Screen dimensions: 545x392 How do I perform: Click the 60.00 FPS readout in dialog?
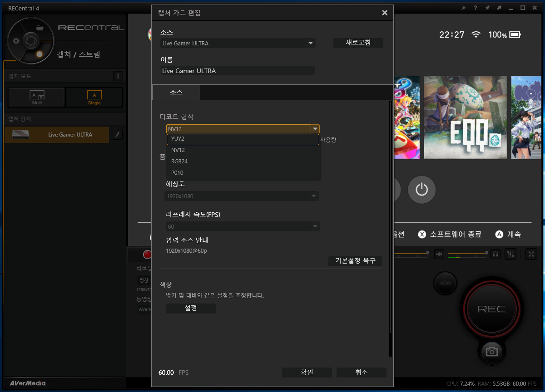[x=173, y=372]
